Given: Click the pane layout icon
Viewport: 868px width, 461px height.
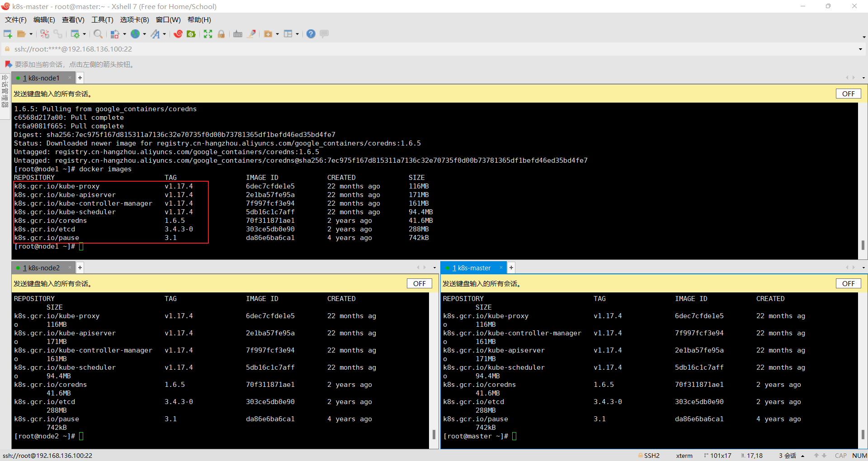Looking at the screenshot, I should coord(288,34).
